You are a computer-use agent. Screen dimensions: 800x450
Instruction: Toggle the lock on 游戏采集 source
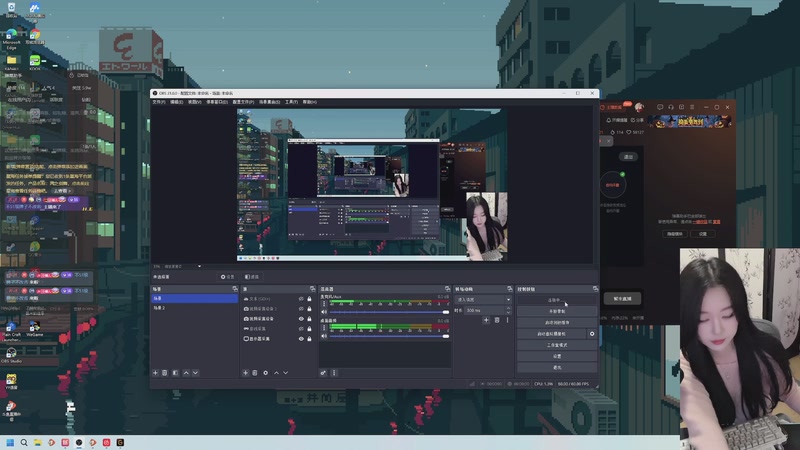[309, 329]
